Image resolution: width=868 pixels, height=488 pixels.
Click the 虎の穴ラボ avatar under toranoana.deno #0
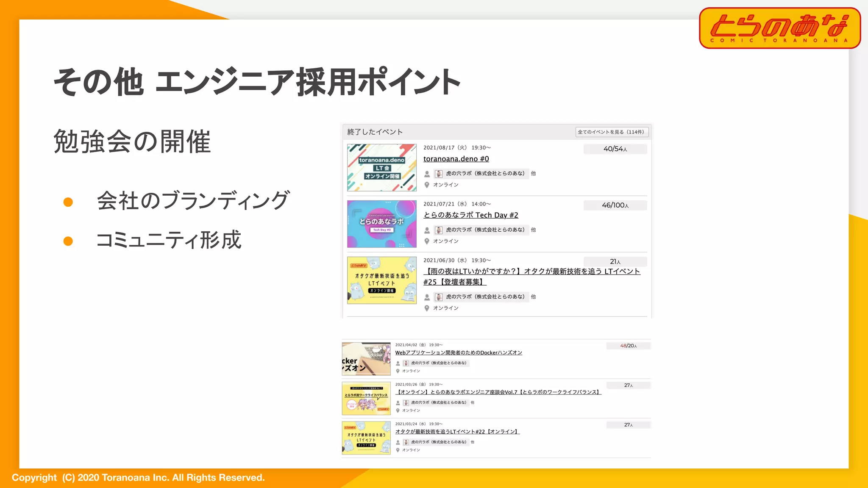(439, 174)
